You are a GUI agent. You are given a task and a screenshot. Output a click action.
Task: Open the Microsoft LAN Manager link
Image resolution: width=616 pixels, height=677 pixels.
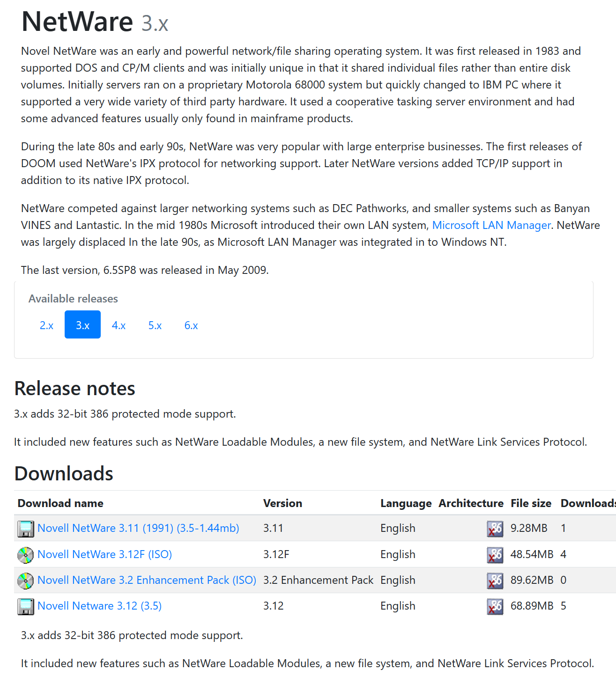491,225
